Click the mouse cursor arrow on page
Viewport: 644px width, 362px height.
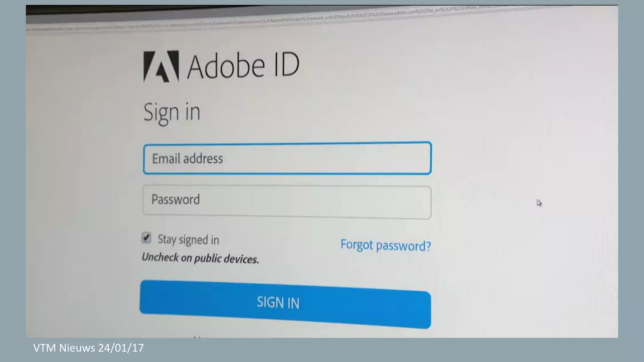539,203
